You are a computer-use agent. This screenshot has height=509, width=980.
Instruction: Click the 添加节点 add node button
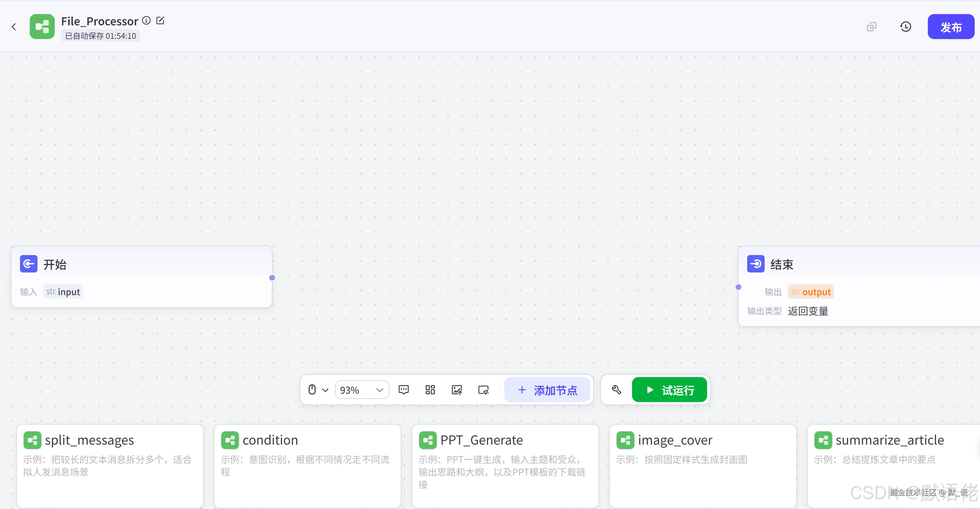[x=547, y=390]
